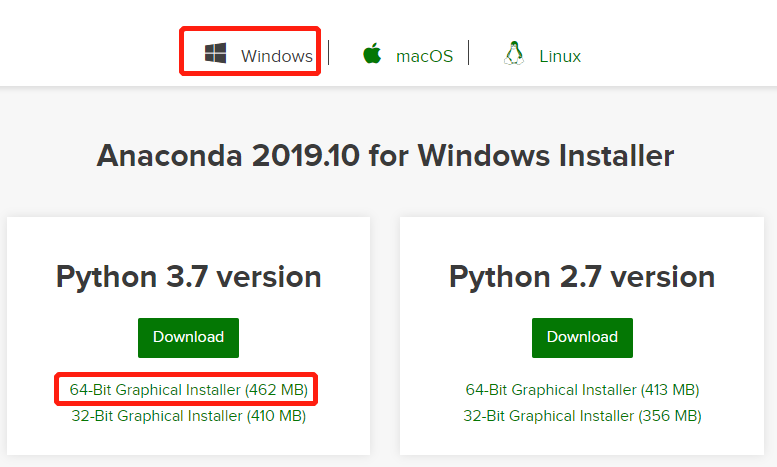Choose 64-Bit Graphical Installer (413 MB) link
The width and height of the screenshot is (777, 467).
coord(582,389)
